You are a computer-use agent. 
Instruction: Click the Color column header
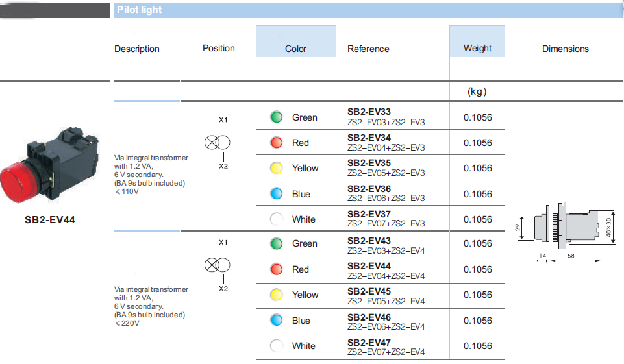pyautogui.click(x=295, y=49)
